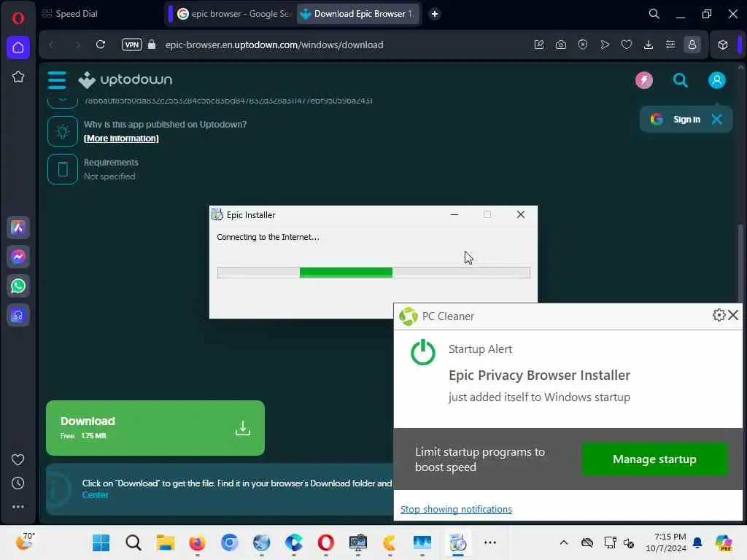Select the Download Epic Browser tab
This screenshot has height=560, width=747.
(x=358, y=14)
